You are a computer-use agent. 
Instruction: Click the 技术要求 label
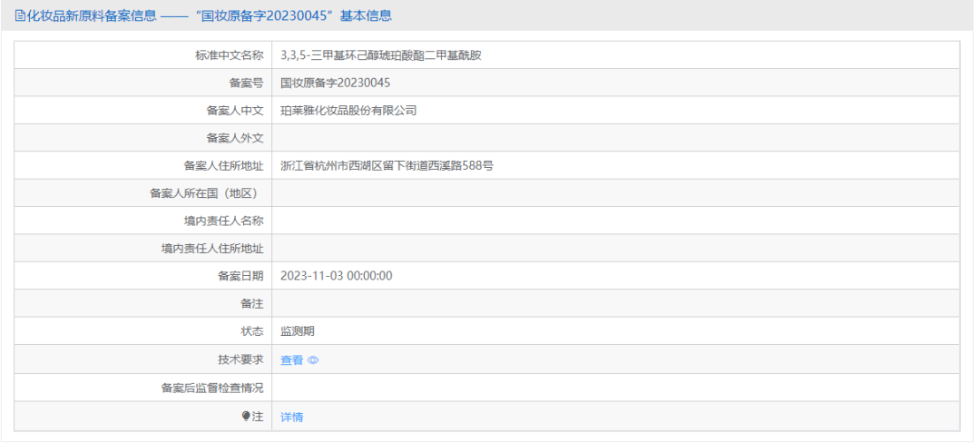[x=240, y=359]
